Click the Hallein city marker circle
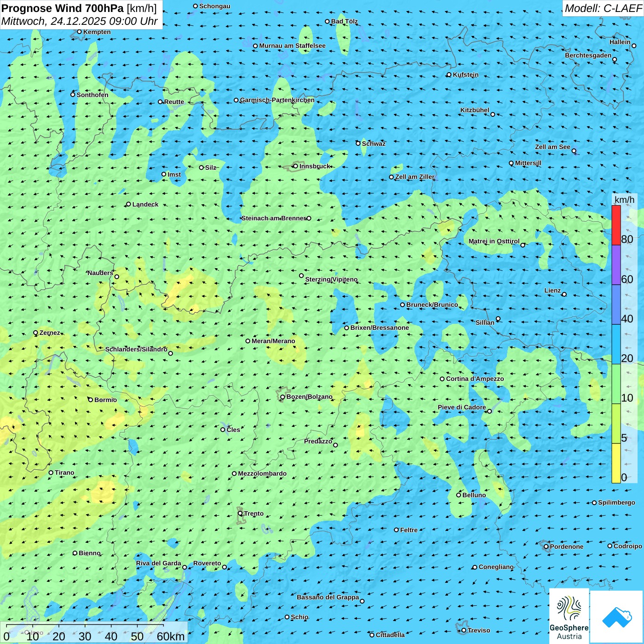 pyautogui.click(x=634, y=46)
